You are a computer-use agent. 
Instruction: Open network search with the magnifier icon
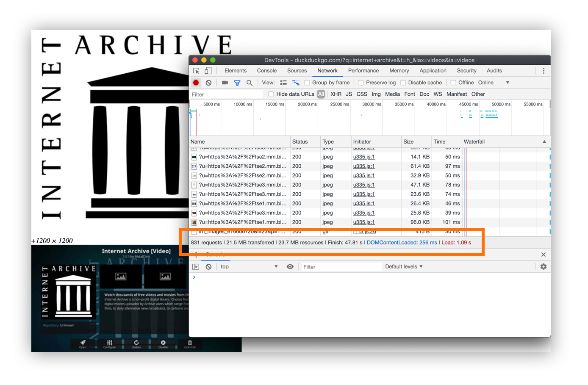pyautogui.click(x=250, y=83)
